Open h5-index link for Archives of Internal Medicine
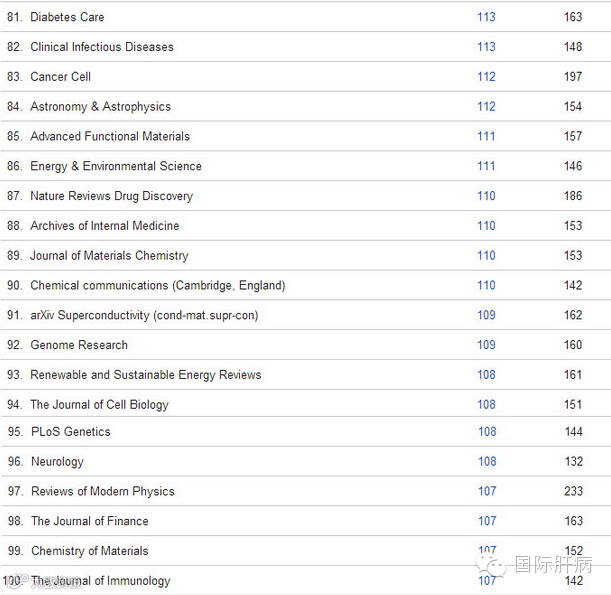Image resolution: width=611 pixels, height=595 pixels. pyautogui.click(x=486, y=226)
